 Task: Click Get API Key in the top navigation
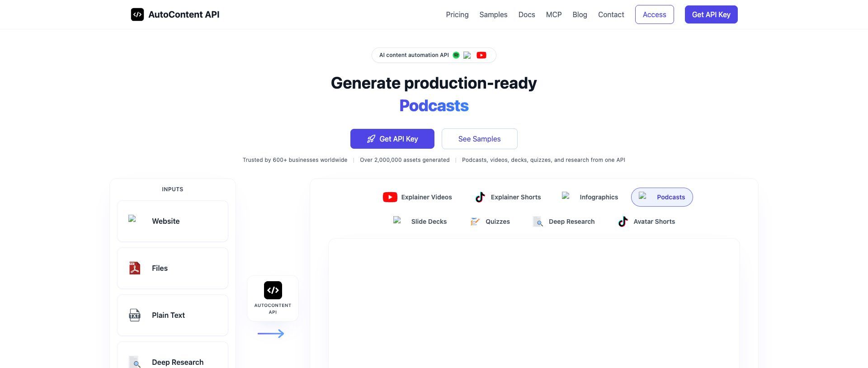[711, 14]
